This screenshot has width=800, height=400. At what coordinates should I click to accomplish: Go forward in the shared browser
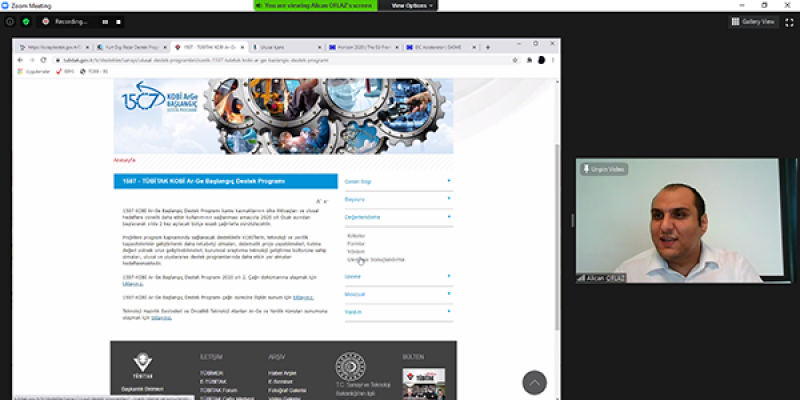(x=32, y=60)
